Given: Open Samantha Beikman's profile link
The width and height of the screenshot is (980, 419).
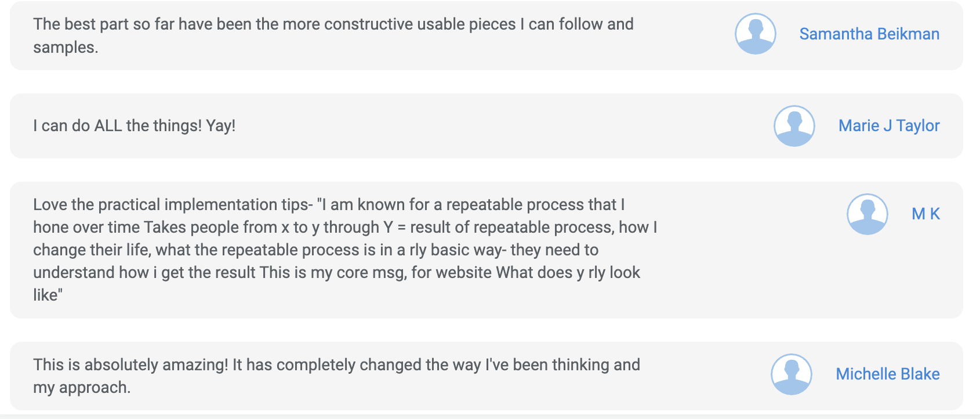Looking at the screenshot, I should tap(869, 34).
